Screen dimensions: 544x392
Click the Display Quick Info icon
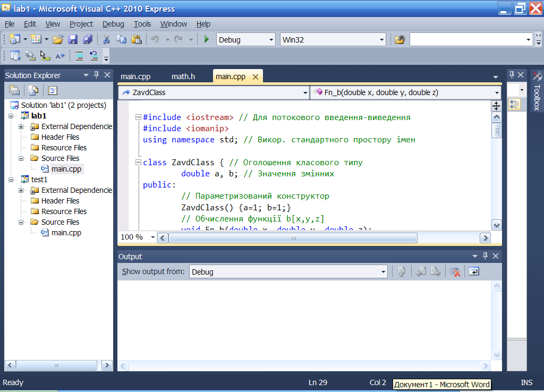click(45, 55)
